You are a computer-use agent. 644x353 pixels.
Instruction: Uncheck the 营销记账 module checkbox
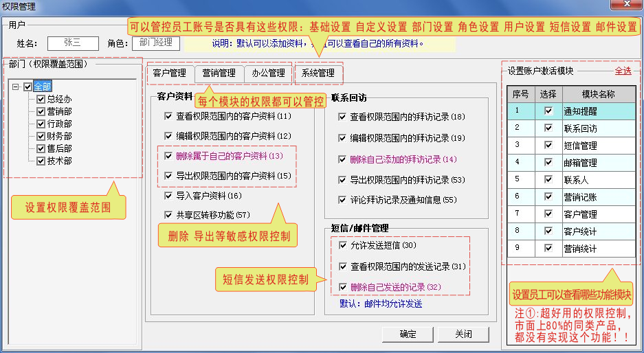pos(548,196)
